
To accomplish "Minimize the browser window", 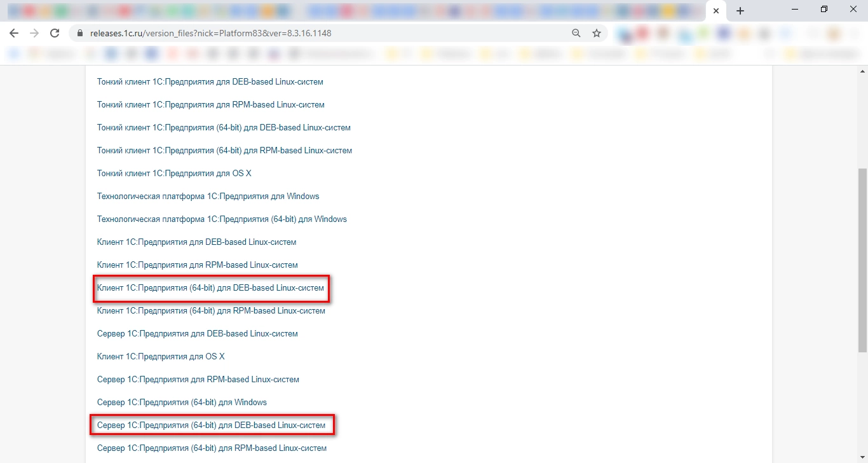I will [x=795, y=10].
